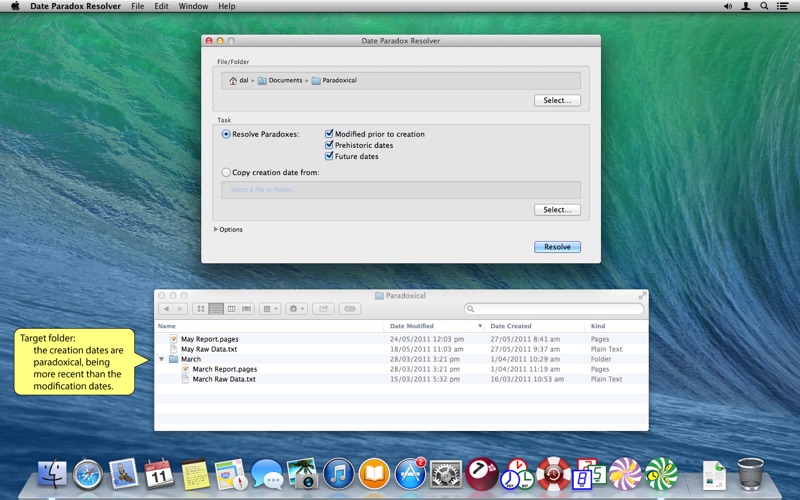Launch Safari from the Dock

pyautogui.click(x=88, y=474)
